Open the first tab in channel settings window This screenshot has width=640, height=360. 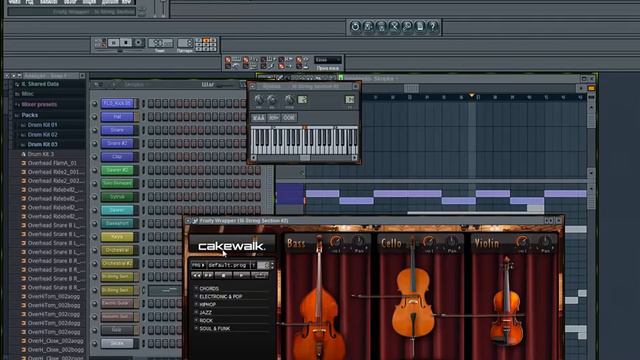258,118
